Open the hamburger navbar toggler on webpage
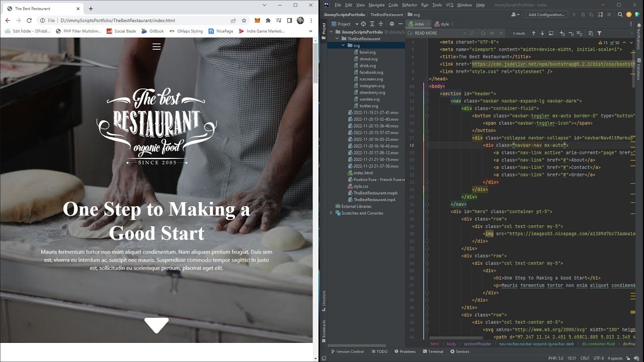Viewport: 644px width, 362px height. [156, 46]
